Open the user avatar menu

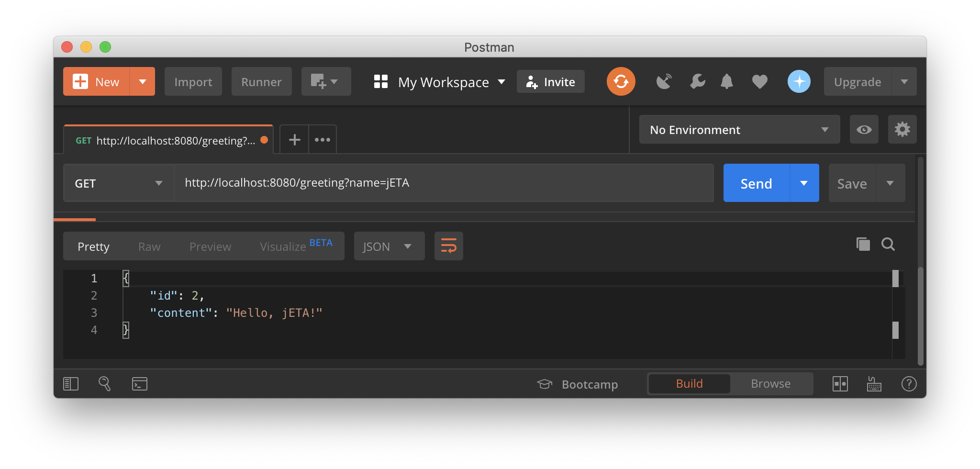tap(799, 81)
